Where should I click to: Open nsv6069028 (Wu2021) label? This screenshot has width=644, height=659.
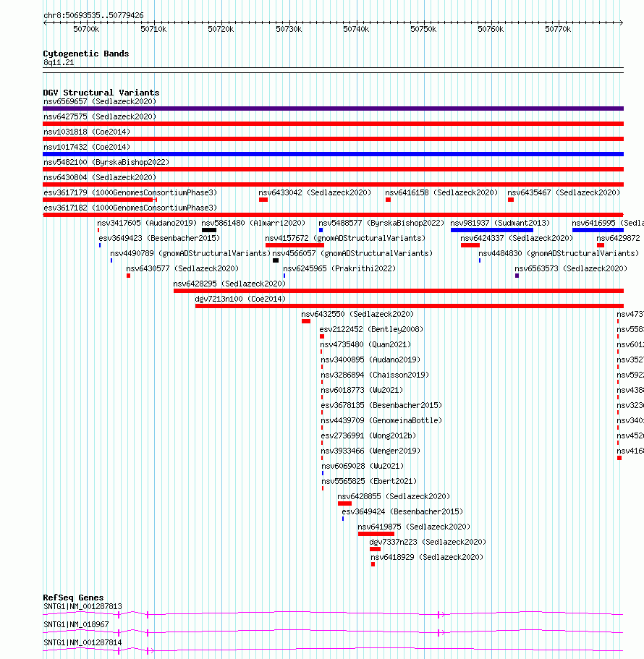pos(363,465)
